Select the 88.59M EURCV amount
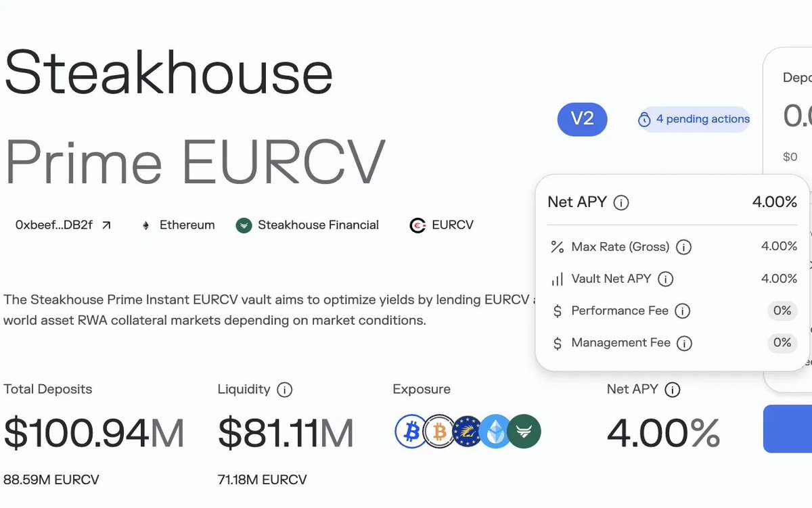The width and height of the screenshot is (812, 508). click(51, 480)
